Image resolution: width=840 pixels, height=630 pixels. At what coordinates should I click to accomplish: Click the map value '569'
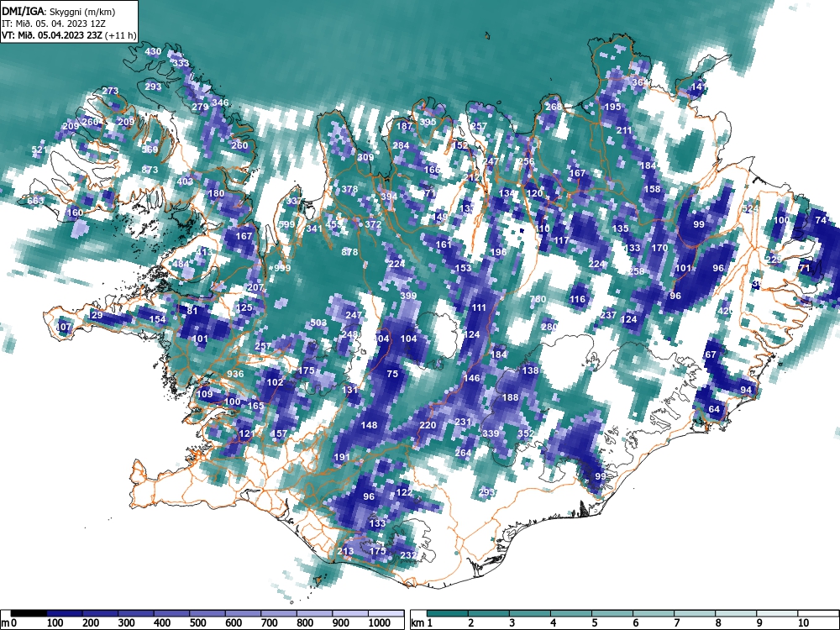point(150,150)
